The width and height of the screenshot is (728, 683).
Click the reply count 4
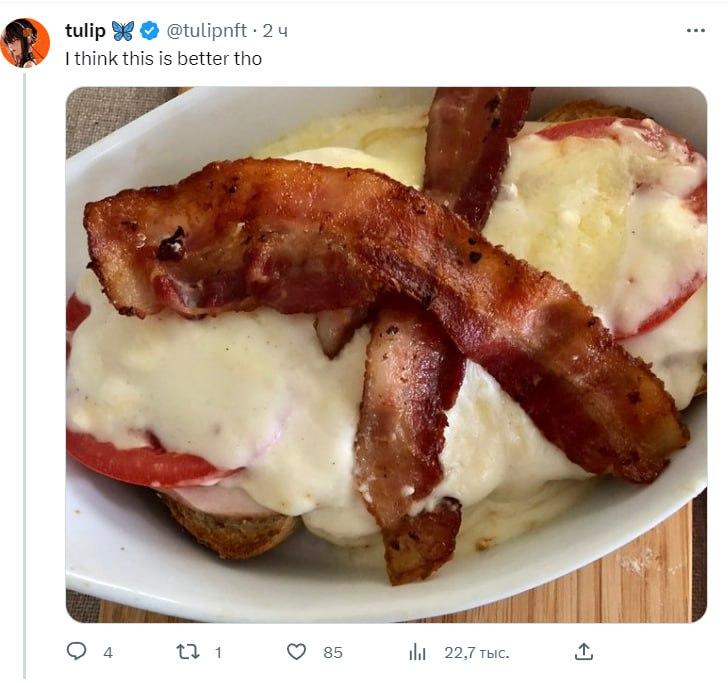click(x=108, y=652)
